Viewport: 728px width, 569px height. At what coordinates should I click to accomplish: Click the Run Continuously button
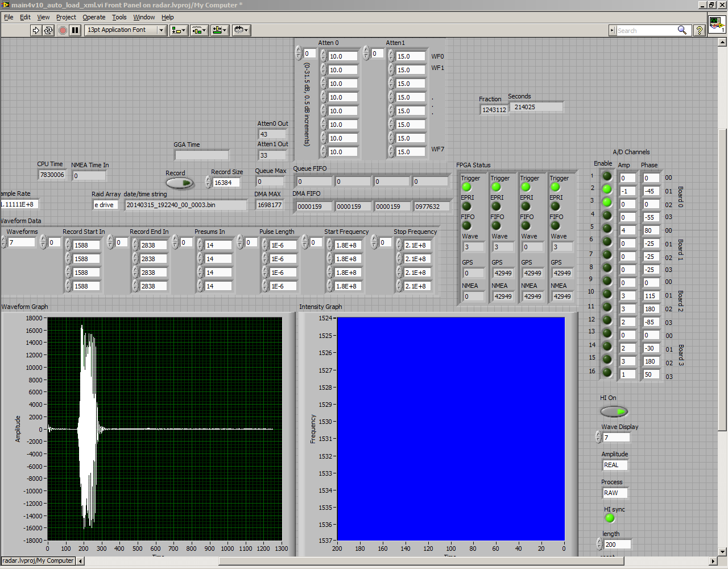tap(48, 30)
